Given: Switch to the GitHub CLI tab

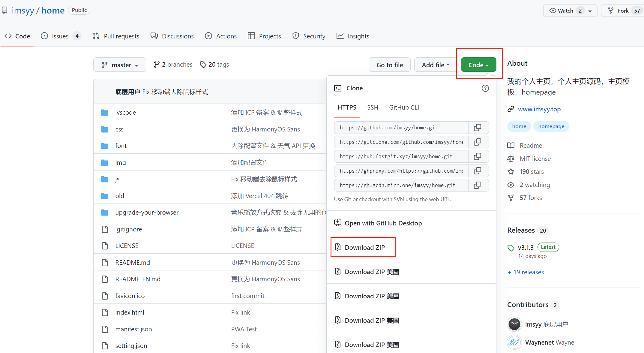Looking at the screenshot, I should [404, 107].
